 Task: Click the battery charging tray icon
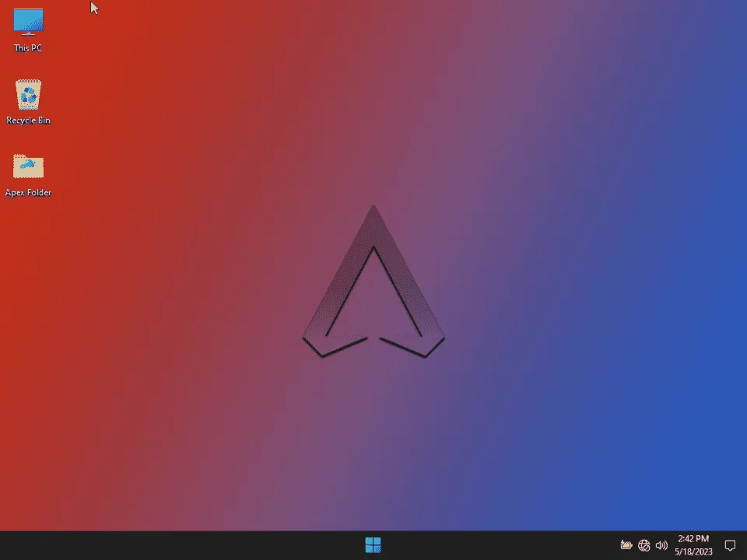point(626,544)
